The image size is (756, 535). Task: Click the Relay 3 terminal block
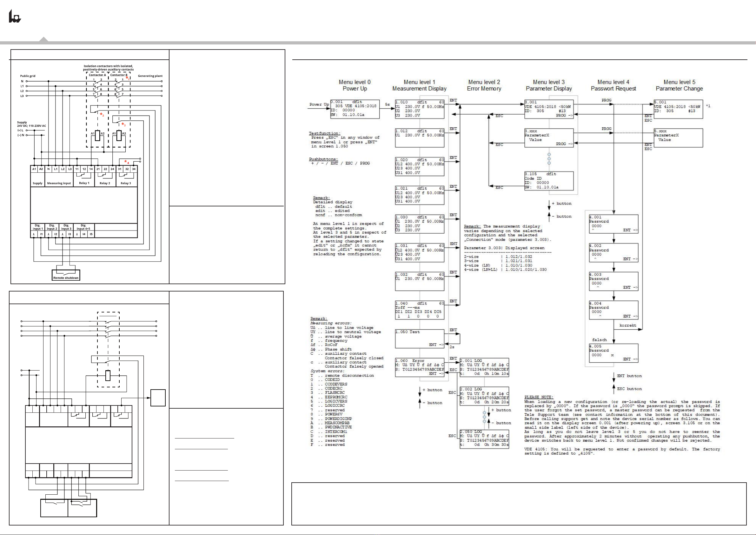click(x=126, y=176)
